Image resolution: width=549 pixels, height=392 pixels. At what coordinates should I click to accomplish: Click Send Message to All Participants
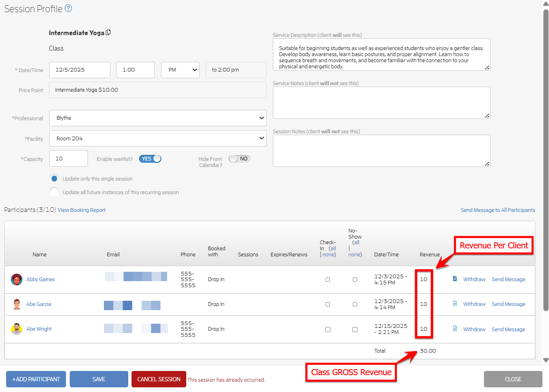(498, 210)
